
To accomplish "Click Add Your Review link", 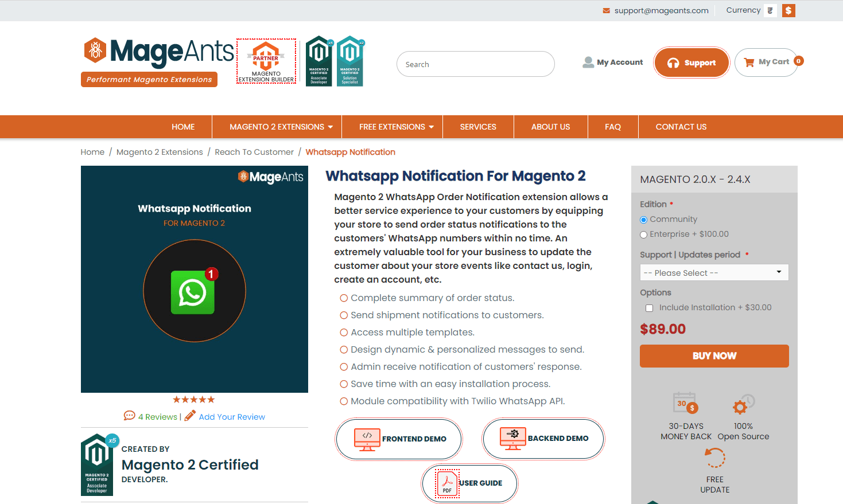I will click(x=232, y=417).
